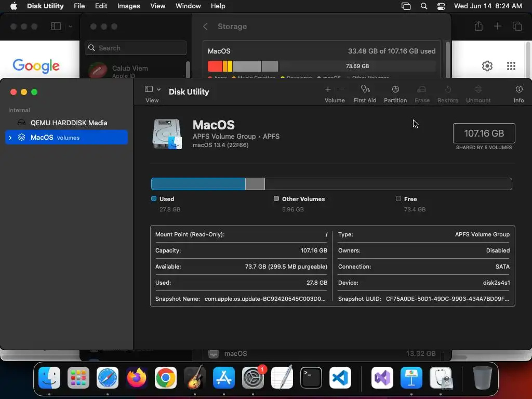Image resolution: width=532 pixels, height=399 pixels.
Task: Expand the MacOS volumes group in sidebar
Action: 10,137
